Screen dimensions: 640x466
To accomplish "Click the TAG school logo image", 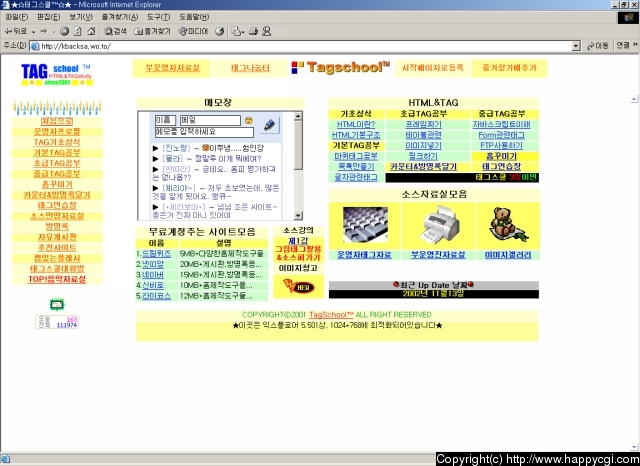I will point(57,74).
